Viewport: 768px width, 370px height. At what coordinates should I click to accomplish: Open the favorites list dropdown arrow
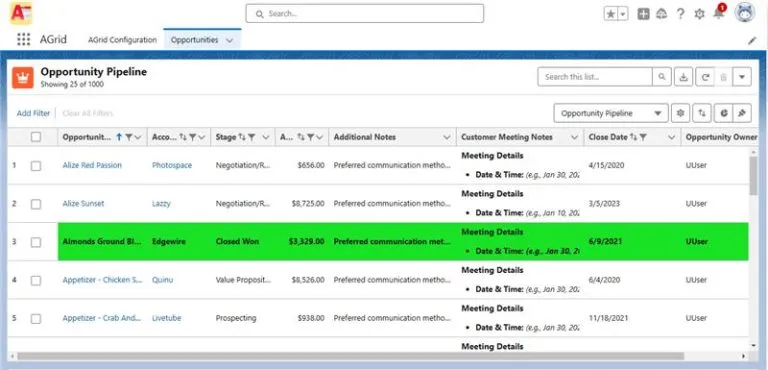[x=623, y=14]
